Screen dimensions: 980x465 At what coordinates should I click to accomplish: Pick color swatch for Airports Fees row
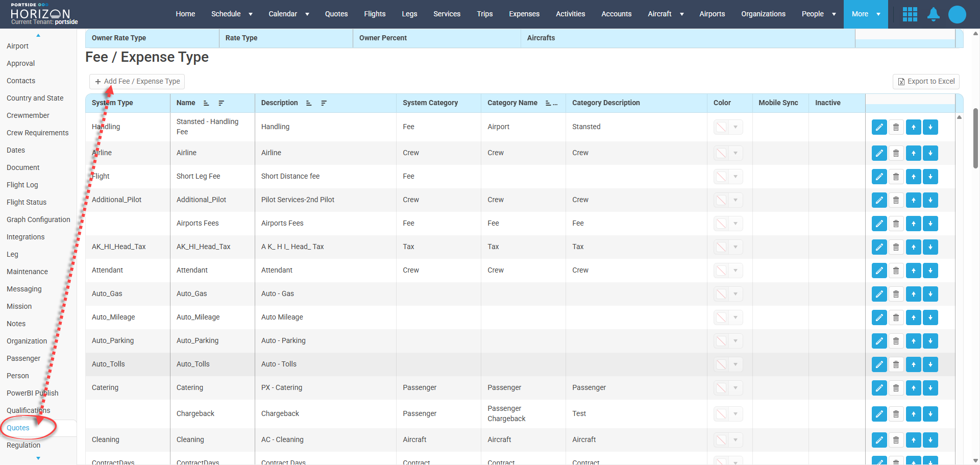(x=721, y=224)
